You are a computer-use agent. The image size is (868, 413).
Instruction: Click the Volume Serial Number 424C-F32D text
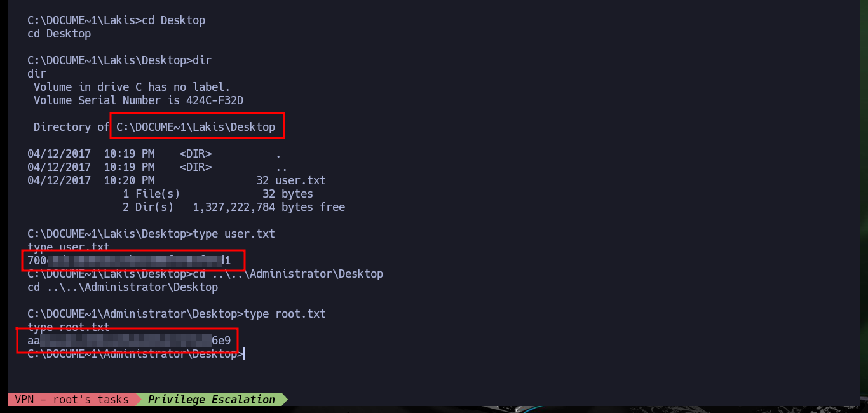[139, 100]
